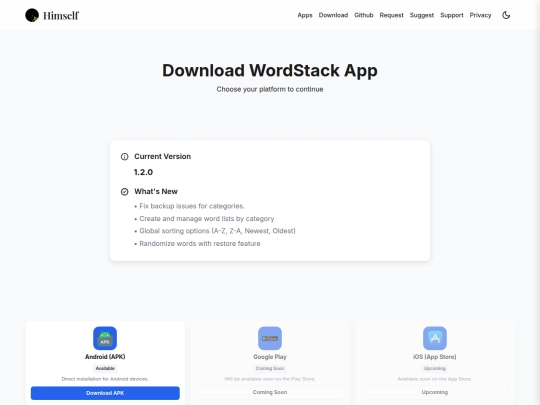Open the Github nav item
Image resolution: width=540 pixels, height=405 pixels.
tap(364, 15)
